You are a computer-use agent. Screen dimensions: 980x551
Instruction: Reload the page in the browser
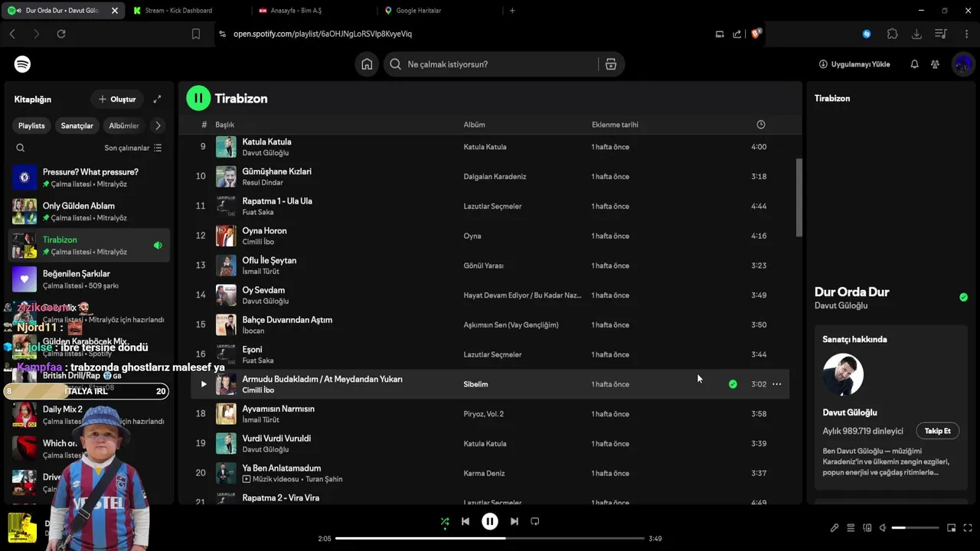pyautogui.click(x=61, y=34)
